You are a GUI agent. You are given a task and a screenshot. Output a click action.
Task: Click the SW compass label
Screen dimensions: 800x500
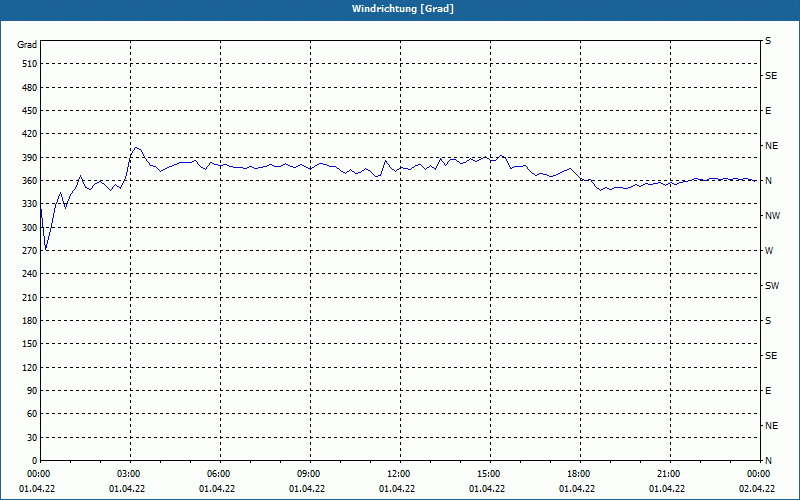coord(772,286)
